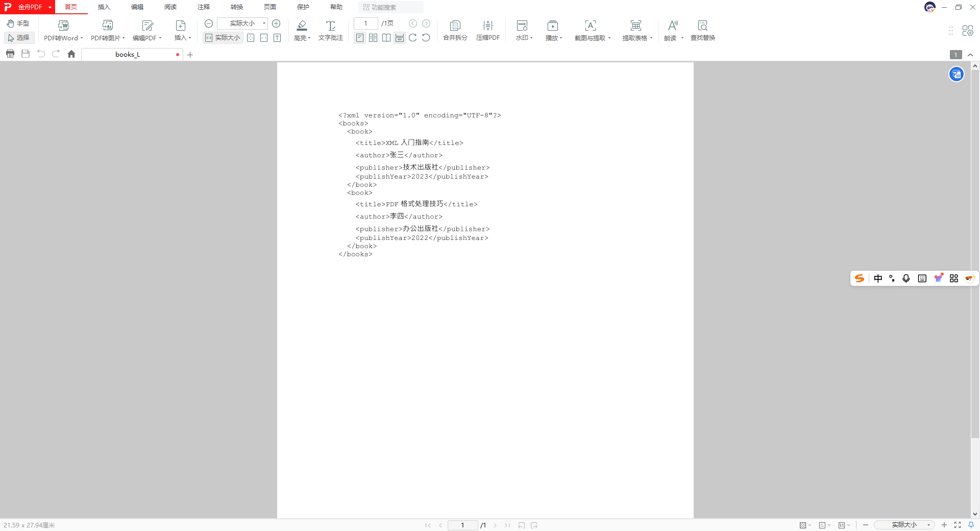Screen dimensions: 980x531
Task: Click the vertical scrollbar thumb
Action: (x=975, y=254)
